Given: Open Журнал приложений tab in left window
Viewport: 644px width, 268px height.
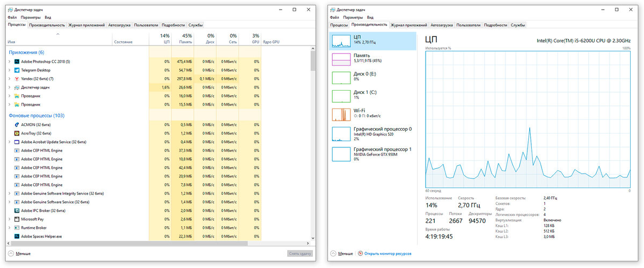Looking at the screenshot, I should click(86, 25).
